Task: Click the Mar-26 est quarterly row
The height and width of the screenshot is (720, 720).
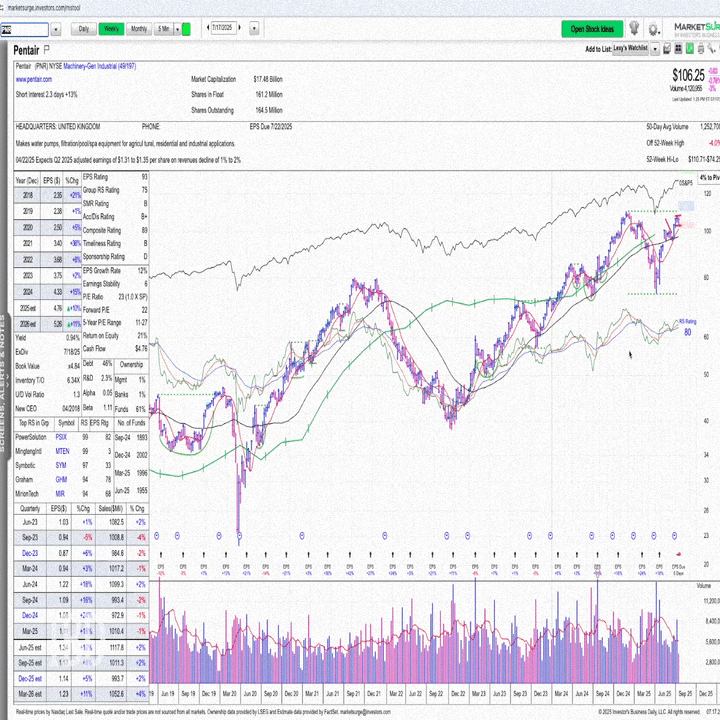Action: coord(81,694)
